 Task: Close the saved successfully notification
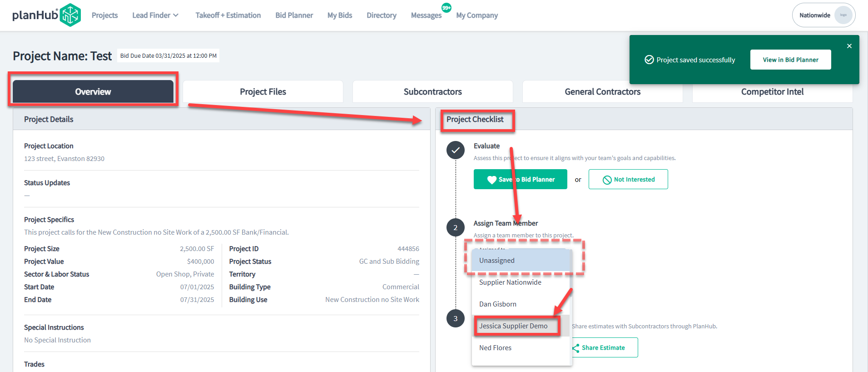click(x=849, y=46)
